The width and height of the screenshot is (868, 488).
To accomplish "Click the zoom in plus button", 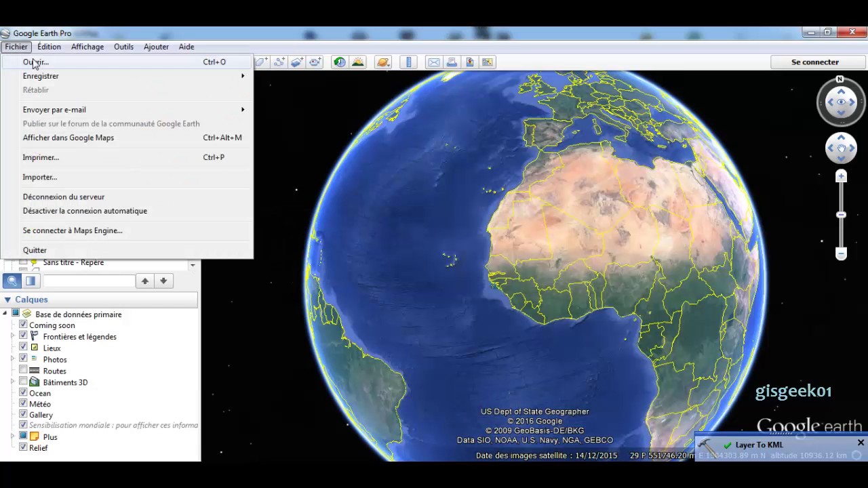I will pos(841,176).
